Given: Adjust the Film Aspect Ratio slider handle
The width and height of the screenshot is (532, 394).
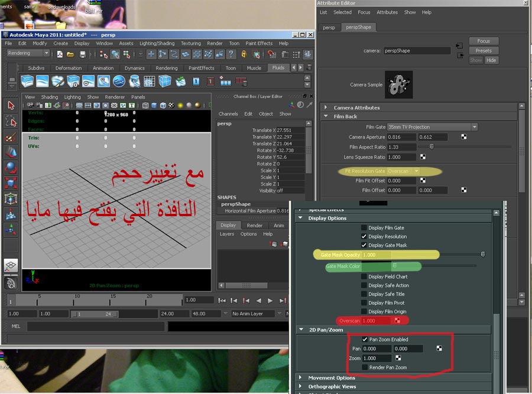Looking at the screenshot, I should pyautogui.click(x=432, y=146).
